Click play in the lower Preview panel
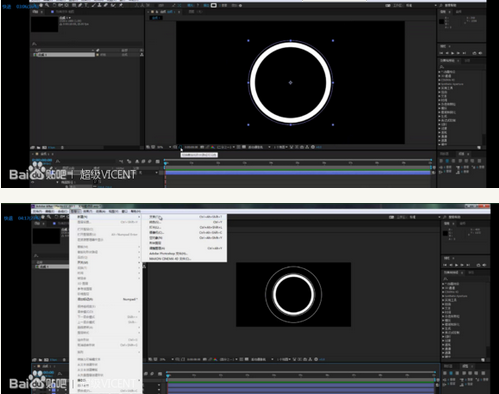Screen dimensions: 499x394 456,265
